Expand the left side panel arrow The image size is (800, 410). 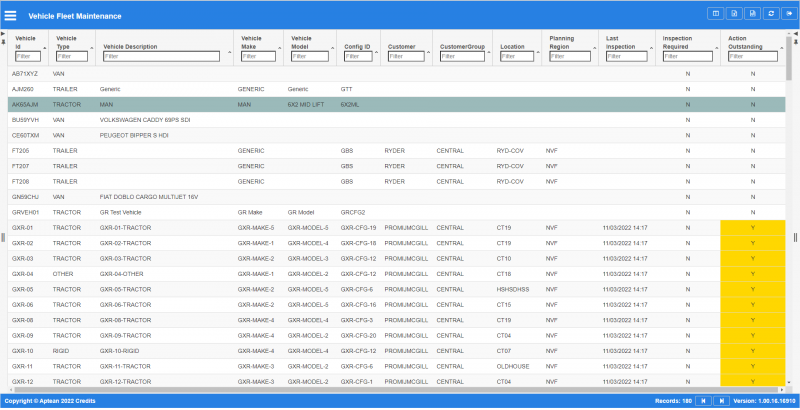(3, 34)
